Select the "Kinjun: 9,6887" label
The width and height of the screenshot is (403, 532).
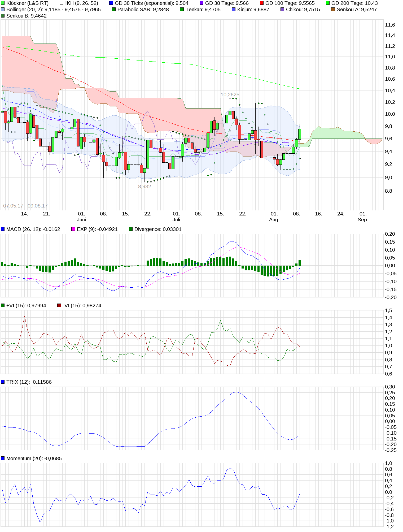pos(253,10)
